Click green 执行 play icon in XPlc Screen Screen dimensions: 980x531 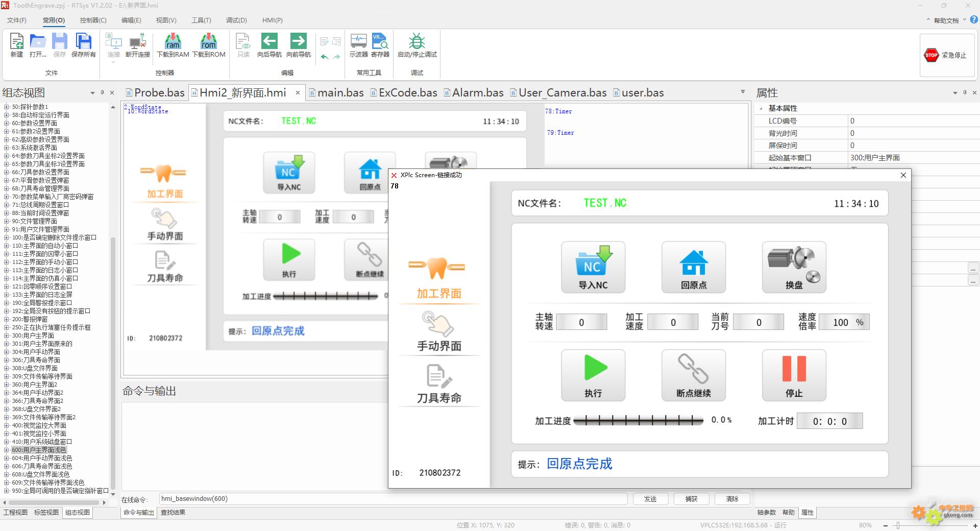coord(593,375)
